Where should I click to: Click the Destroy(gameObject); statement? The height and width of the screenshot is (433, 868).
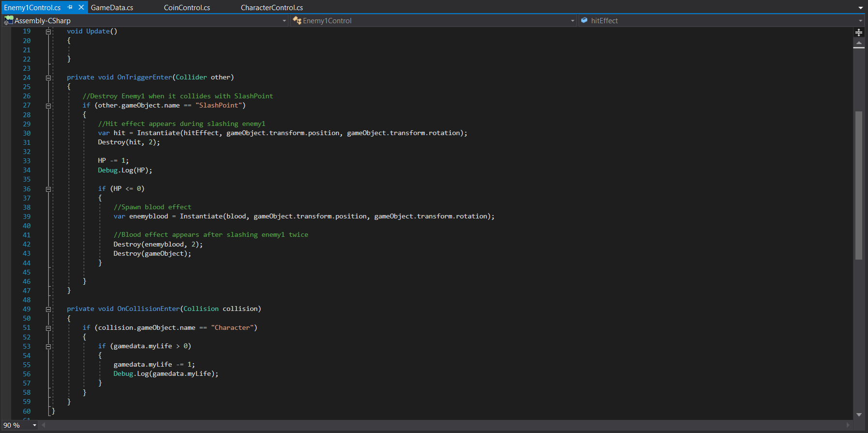click(152, 253)
